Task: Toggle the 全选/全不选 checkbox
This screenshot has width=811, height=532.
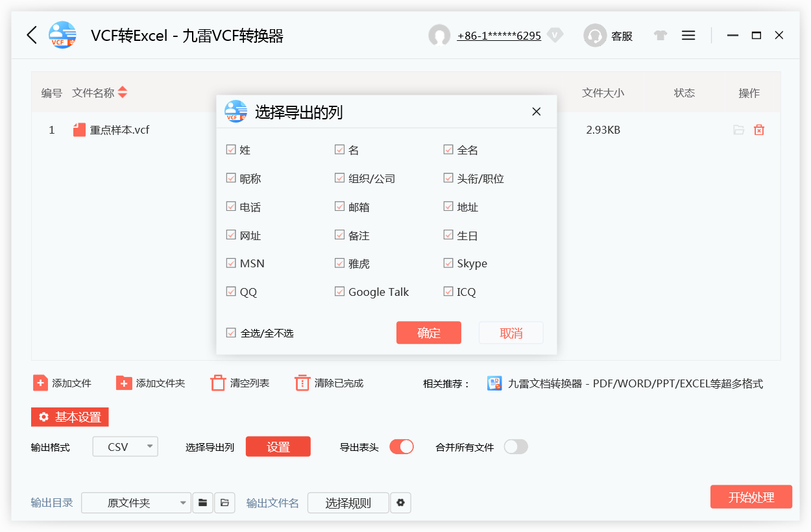Action: 231,332
